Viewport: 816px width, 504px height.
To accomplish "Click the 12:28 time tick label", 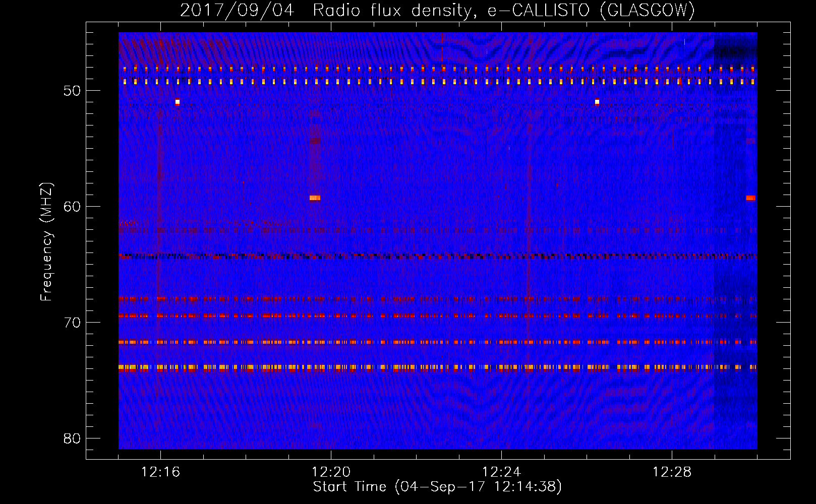I will tap(672, 472).
